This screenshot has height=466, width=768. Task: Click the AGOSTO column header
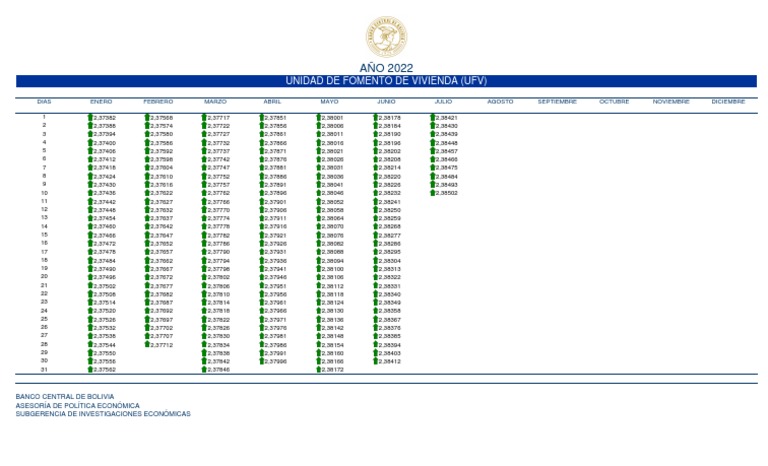tap(500, 101)
